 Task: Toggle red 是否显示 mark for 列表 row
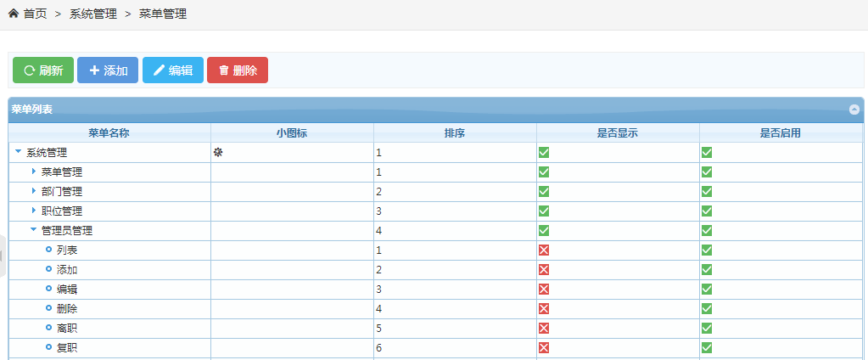(544, 250)
